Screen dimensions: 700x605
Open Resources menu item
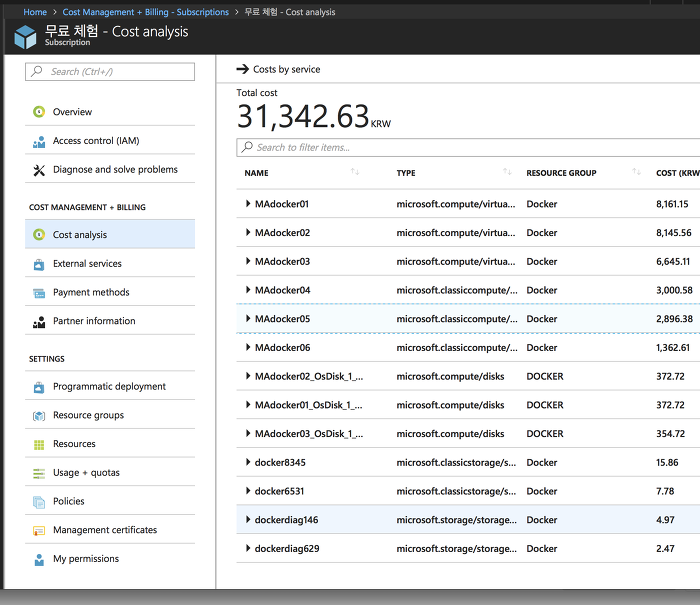tap(110, 444)
